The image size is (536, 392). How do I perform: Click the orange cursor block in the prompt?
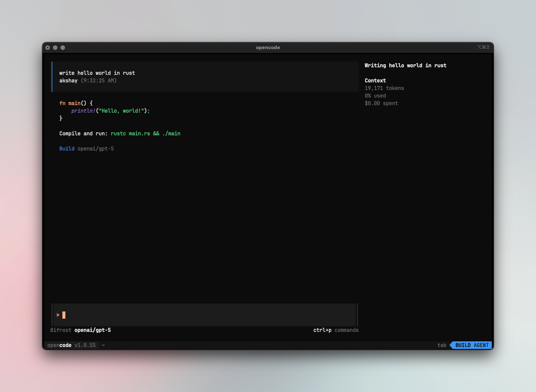point(64,315)
